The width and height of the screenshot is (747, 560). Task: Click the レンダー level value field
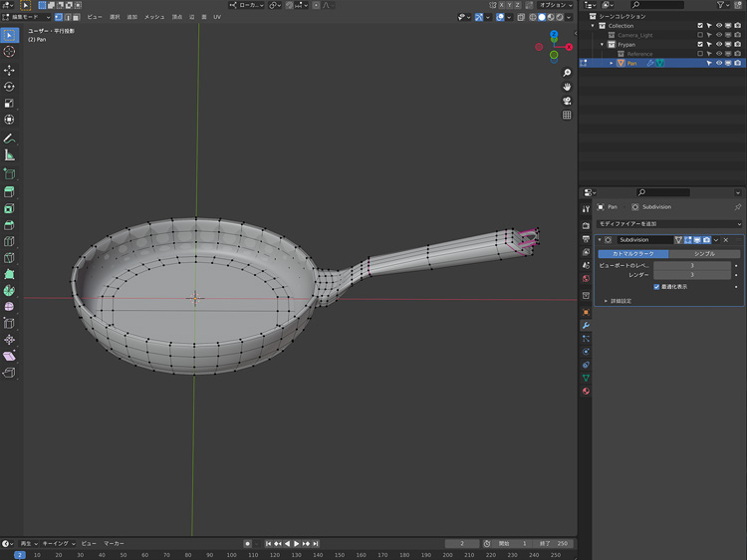pyautogui.click(x=692, y=275)
